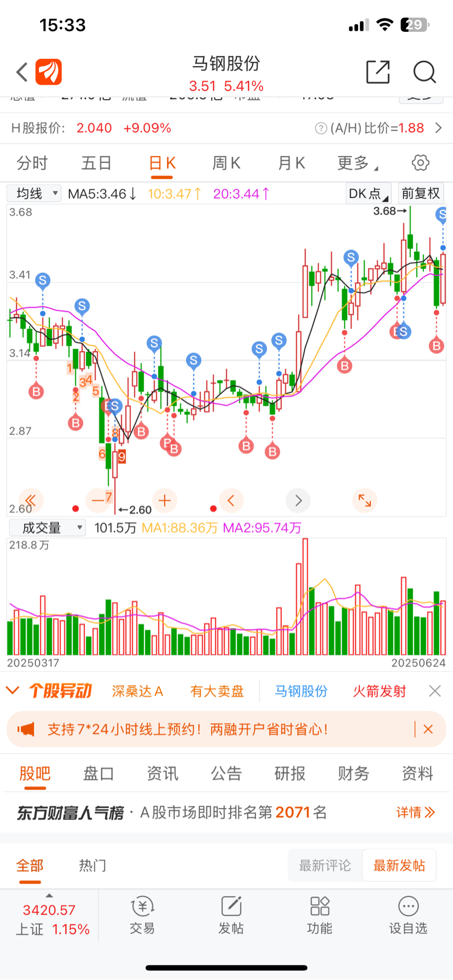Open H-share quote details chevron

(x=438, y=128)
